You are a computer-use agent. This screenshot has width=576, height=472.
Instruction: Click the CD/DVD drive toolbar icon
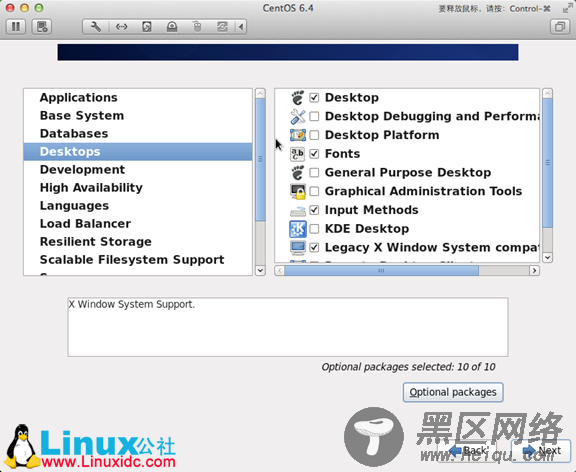tap(172, 27)
